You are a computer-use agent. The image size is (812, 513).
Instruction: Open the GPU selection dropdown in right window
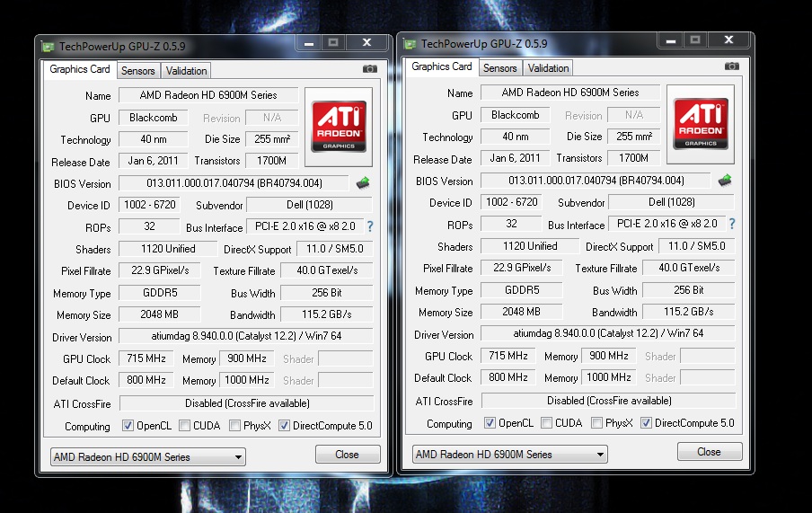pos(510,455)
